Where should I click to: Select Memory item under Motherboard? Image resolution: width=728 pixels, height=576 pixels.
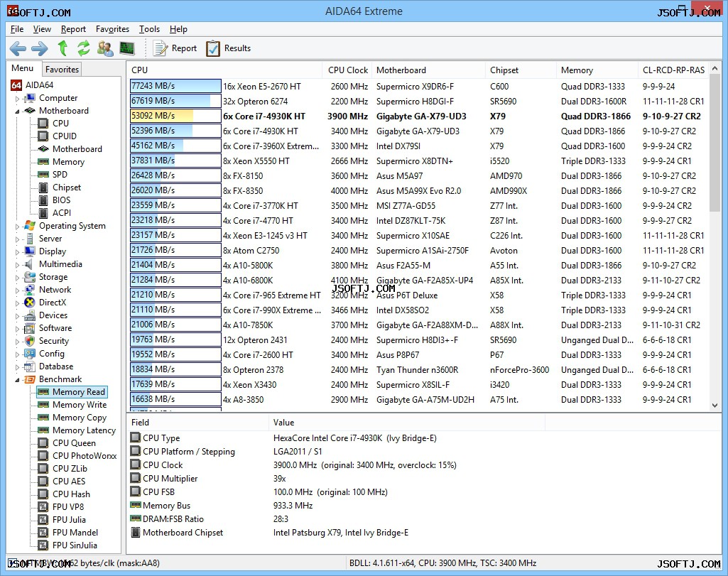pyautogui.click(x=62, y=162)
